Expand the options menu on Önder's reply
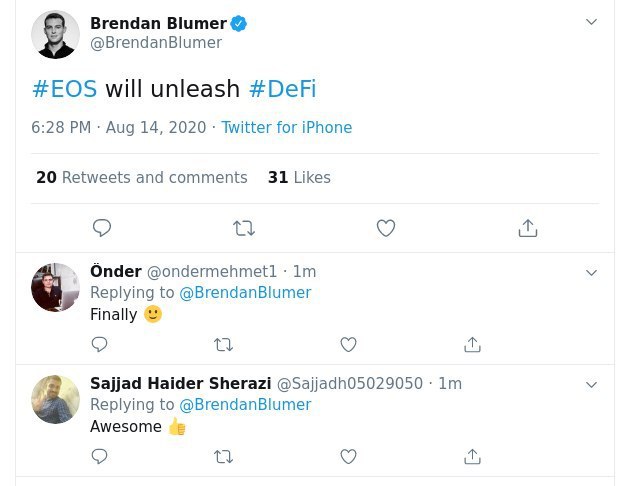The width and height of the screenshot is (625, 486). click(x=591, y=272)
